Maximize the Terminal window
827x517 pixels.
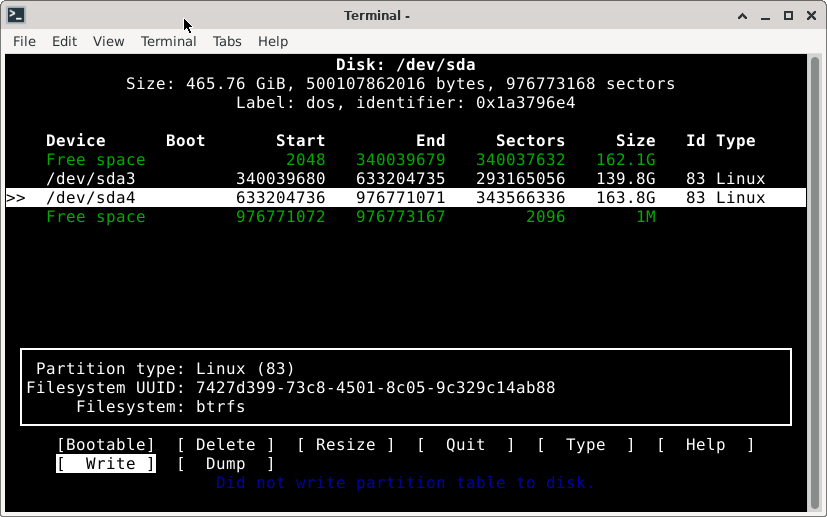point(788,15)
